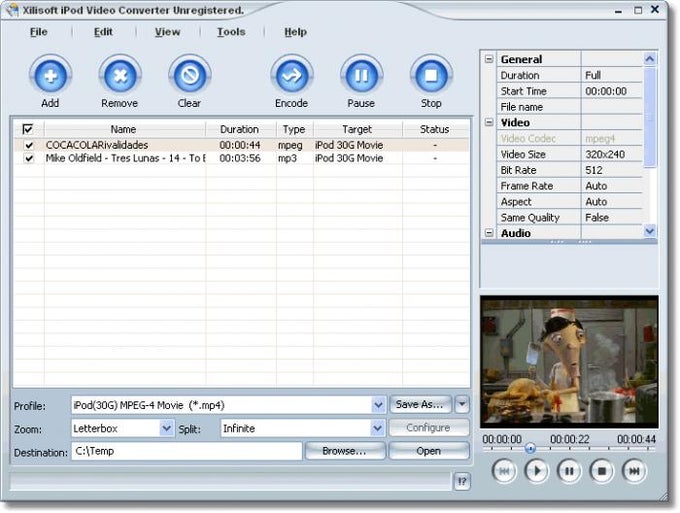Click the Configure button
Image resolution: width=680 pixels, height=513 pixels.
point(428,428)
